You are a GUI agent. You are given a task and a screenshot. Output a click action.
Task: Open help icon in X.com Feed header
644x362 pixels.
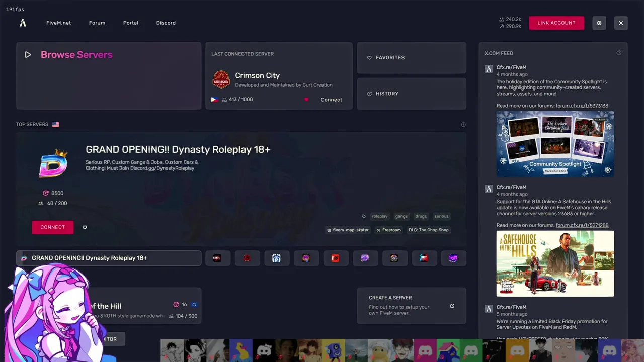point(619,53)
